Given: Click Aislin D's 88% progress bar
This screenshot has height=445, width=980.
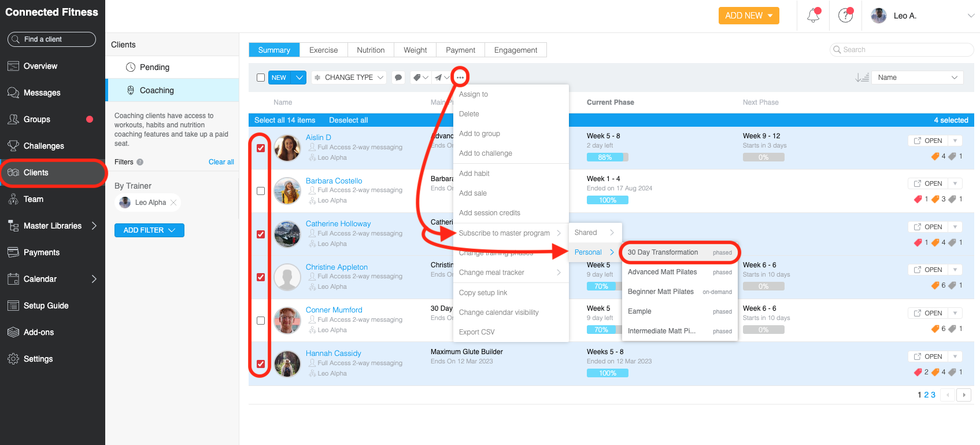Looking at the screenshot, I should pos(607,157).
